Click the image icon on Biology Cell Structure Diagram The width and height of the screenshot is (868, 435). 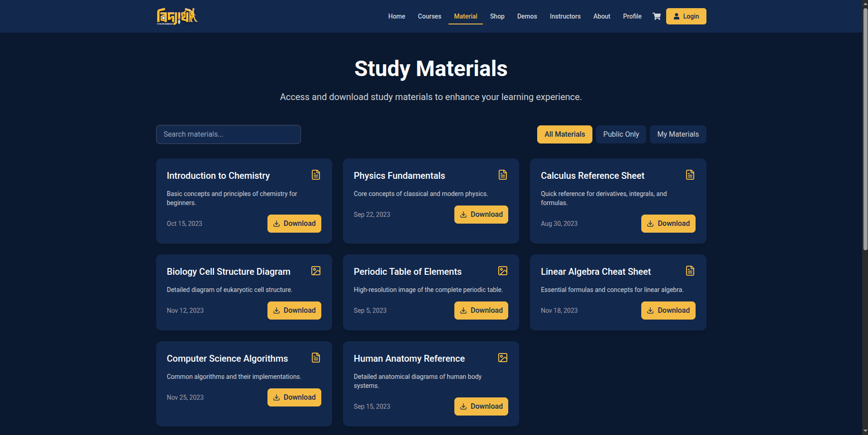coord(316,271)
